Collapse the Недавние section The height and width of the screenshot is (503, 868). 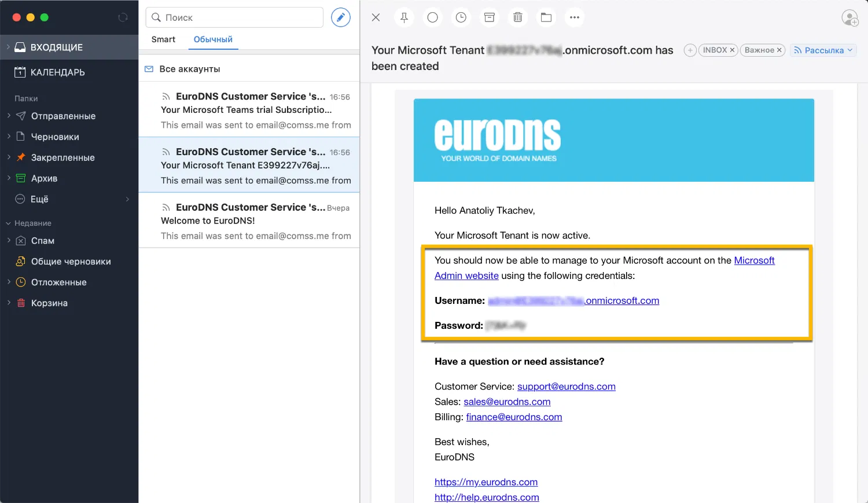(7, 223)
